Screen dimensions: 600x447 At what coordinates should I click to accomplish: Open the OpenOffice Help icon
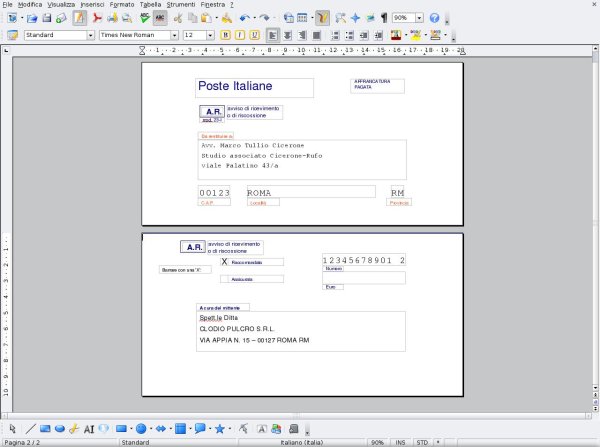[x=434, y=18]
